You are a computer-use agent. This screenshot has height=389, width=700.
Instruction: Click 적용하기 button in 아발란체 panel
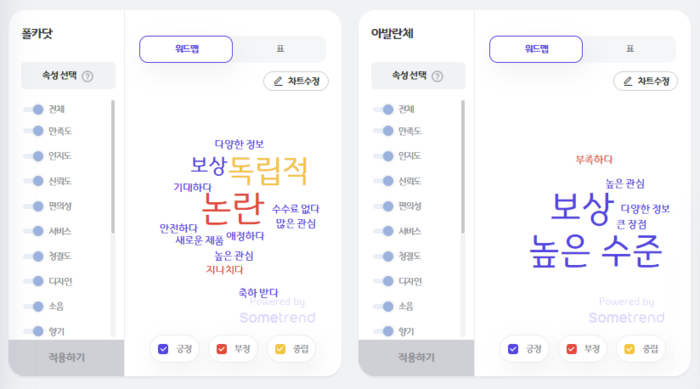(416, 357)
